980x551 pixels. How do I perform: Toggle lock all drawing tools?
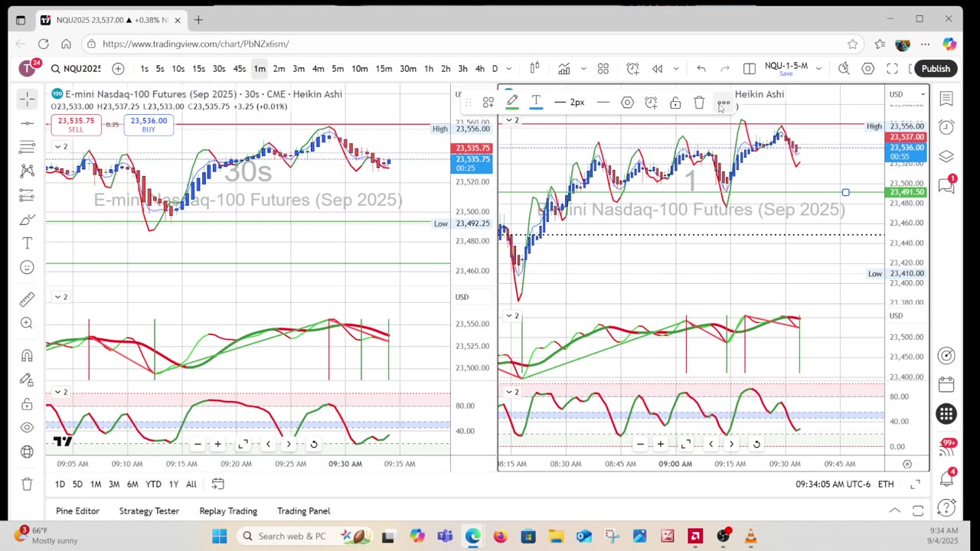[x=27, y=404]
